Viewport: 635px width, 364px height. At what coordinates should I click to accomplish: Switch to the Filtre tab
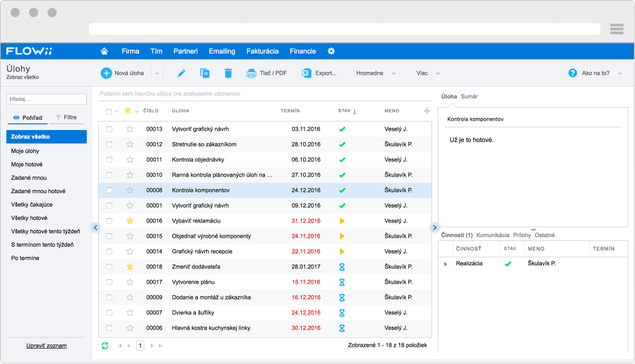(x=66, y=117)
